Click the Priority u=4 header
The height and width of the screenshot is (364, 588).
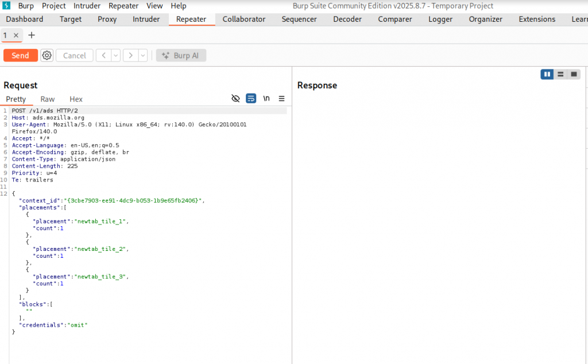(x=34, y=173)
